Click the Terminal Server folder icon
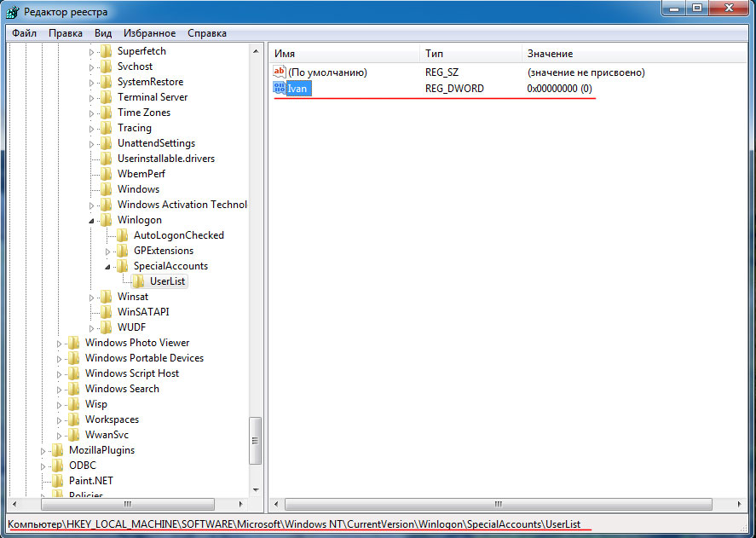The height and width of the screenshot is (538, 756). (106, 97)
